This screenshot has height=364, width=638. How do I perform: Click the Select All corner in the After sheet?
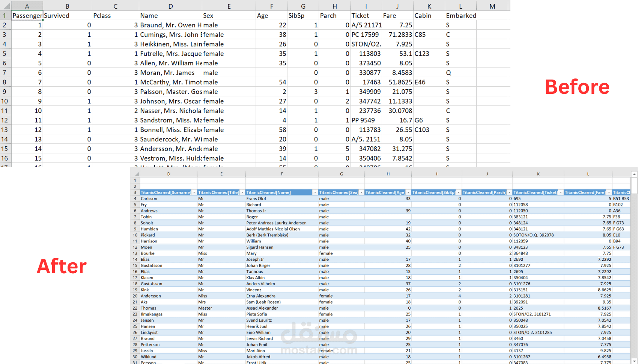135,174
